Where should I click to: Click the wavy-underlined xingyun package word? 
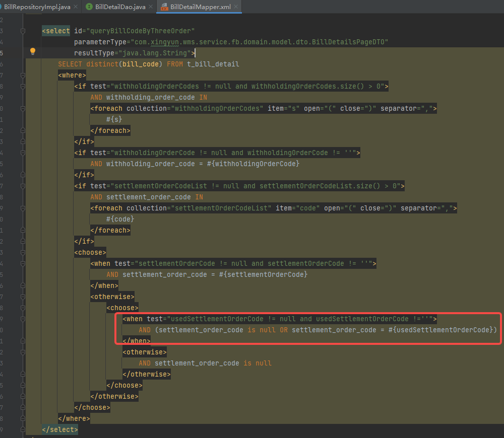pos(165,42)
